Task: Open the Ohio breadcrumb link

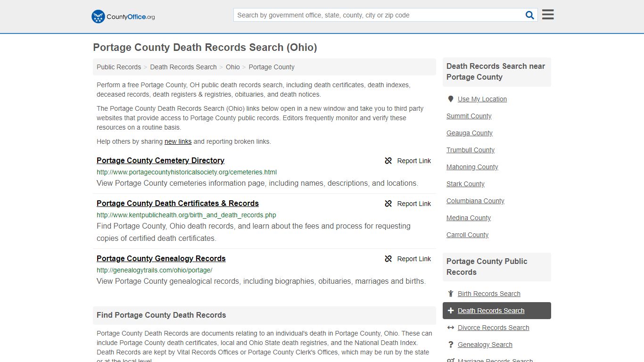Action: coord(233,67)
